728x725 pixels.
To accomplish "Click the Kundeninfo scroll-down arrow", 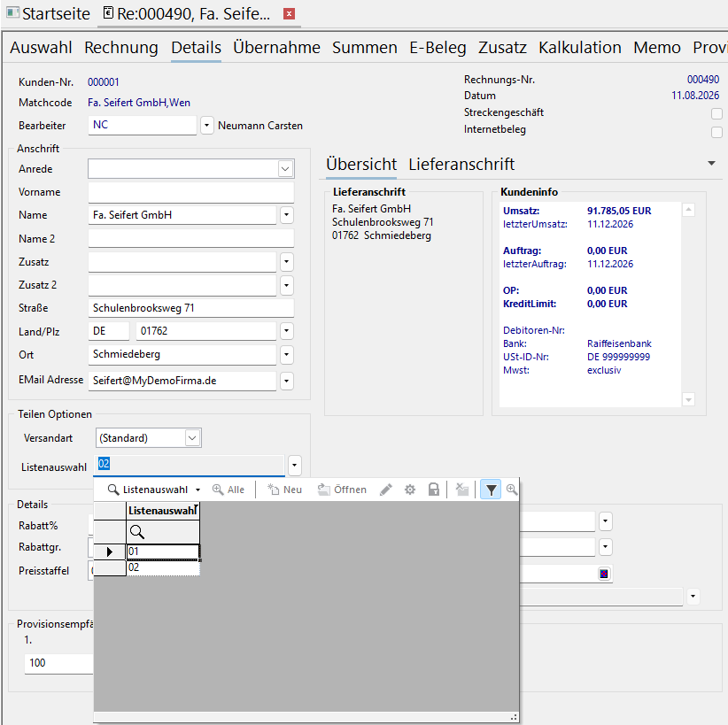I will 688,399.
